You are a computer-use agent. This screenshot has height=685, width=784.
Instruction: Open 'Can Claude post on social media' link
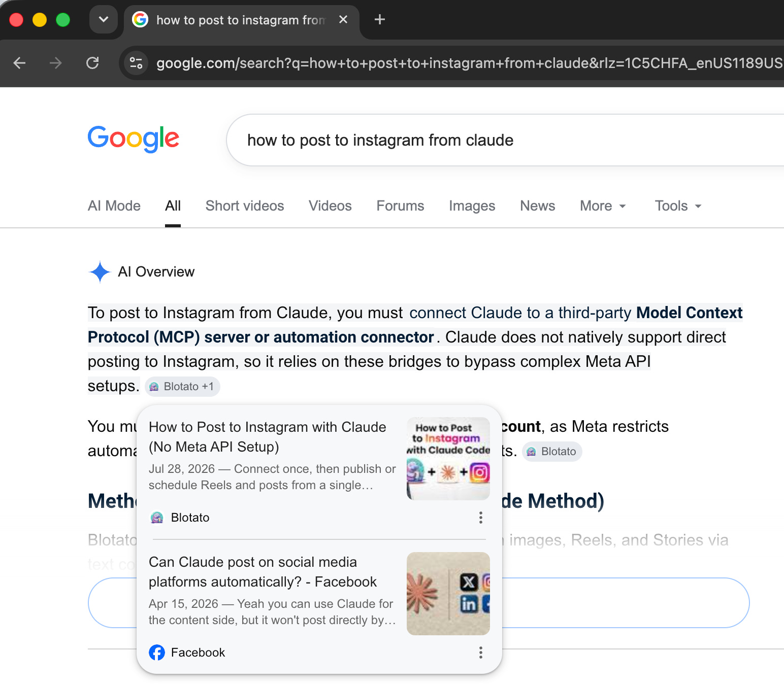point(263,572)
